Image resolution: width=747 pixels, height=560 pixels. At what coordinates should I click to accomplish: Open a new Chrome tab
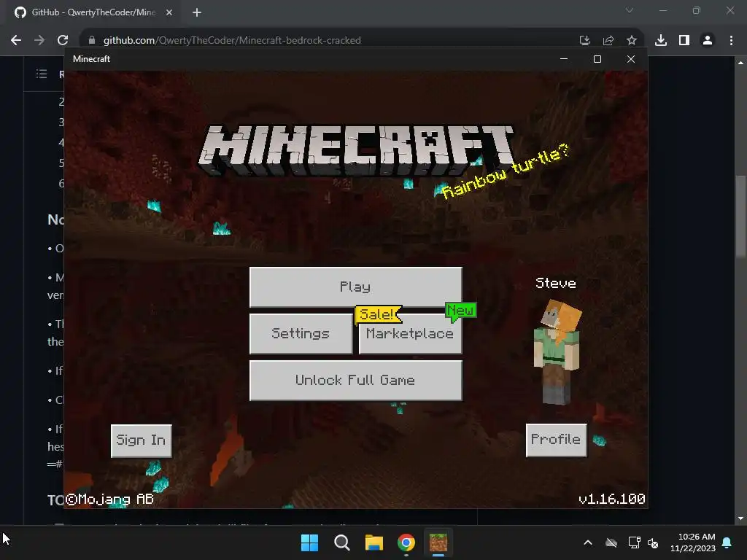[197, 12]
